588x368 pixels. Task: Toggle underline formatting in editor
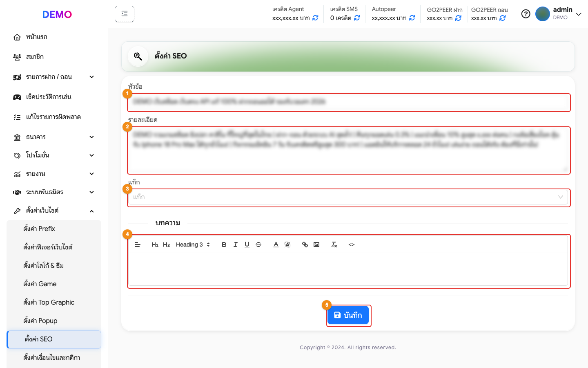pos(247,245)
